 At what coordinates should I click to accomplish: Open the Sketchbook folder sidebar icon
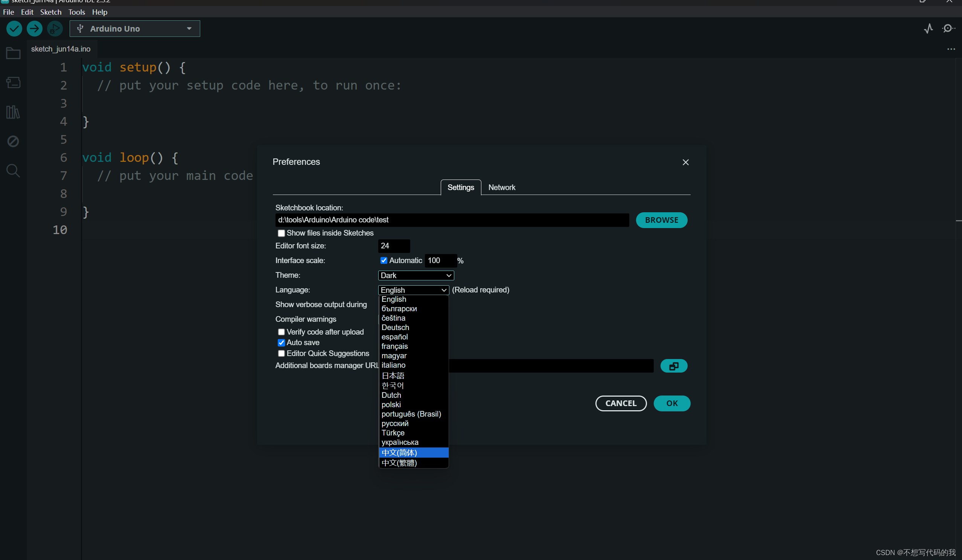click(14, 53)
